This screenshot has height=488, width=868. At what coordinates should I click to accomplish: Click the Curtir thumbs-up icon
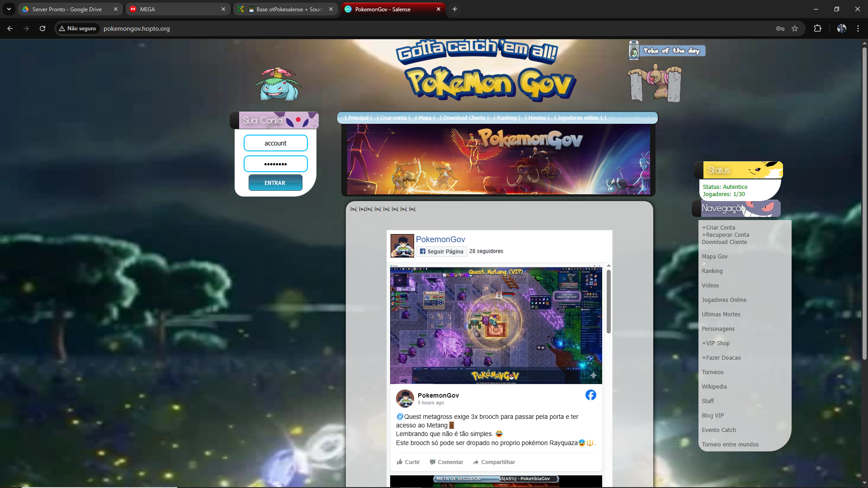[x=400, y=462]
